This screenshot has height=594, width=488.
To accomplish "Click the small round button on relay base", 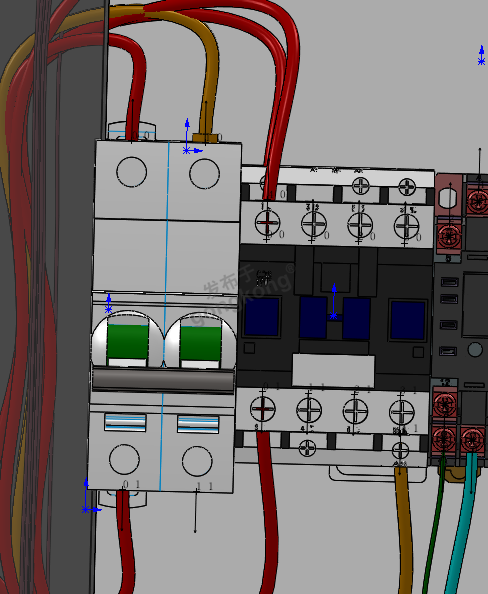I will [475, 349].
